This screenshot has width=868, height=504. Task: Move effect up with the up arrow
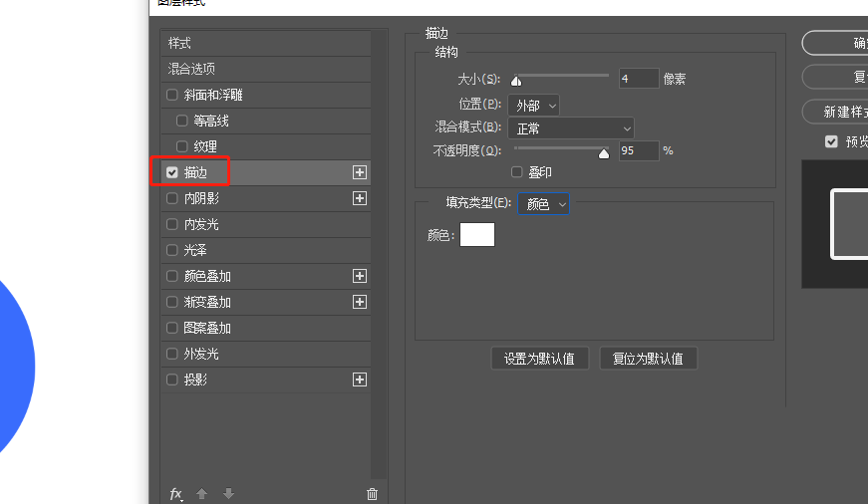point(201,493)
